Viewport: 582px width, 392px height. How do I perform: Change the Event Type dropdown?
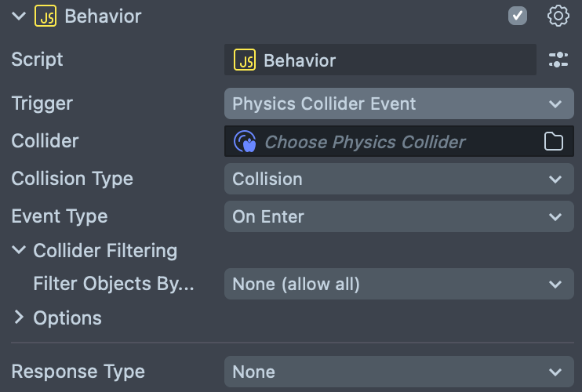398,216
